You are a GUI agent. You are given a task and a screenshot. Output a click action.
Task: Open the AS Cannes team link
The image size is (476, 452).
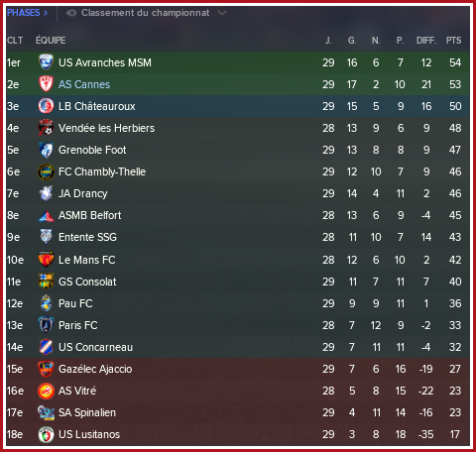[84, 84]
